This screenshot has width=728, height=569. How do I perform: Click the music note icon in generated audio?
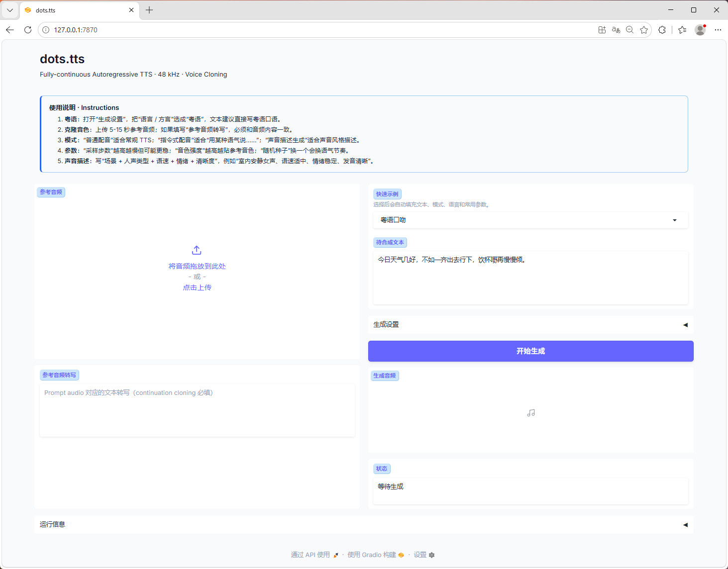click(531, 413)
